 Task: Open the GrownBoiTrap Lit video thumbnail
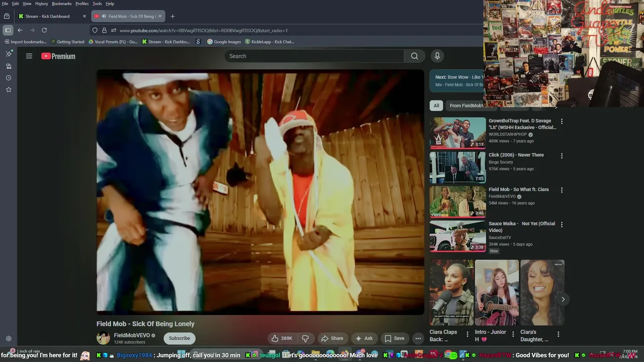pos(458,133)
